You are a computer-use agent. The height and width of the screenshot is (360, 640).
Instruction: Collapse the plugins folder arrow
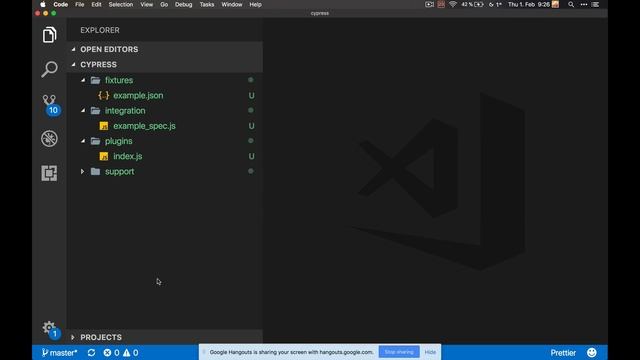(x=83, y=141)
